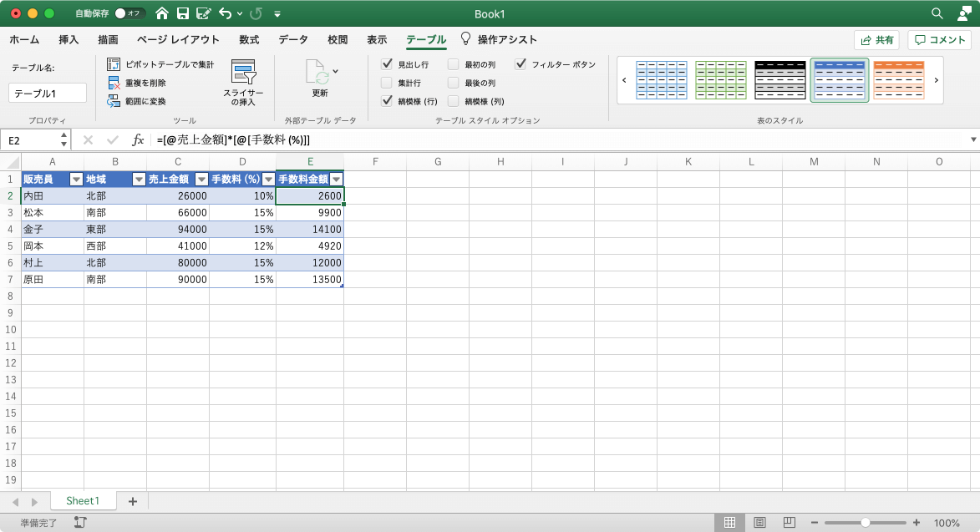
Task: Open the customize quick access toolbar arrow
Action: pyautogui.click(x=277, y=13)
